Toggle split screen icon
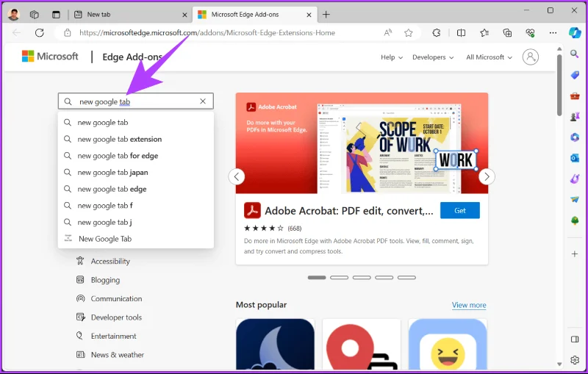This screenshot has height=374, width=588. [x=462, y=33]
